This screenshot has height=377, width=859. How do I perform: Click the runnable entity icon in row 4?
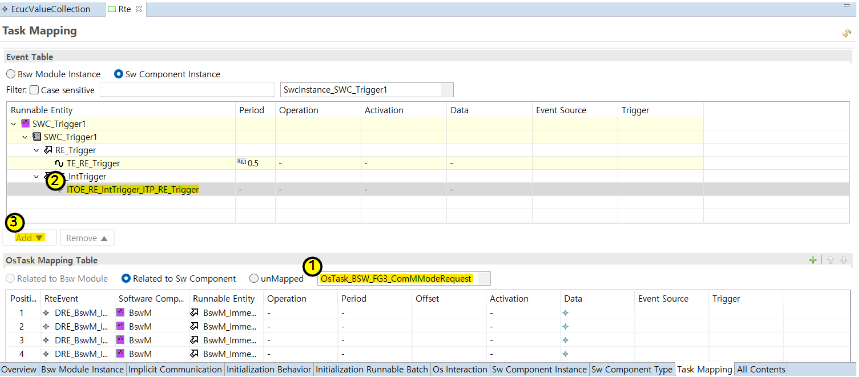point(195,354)
